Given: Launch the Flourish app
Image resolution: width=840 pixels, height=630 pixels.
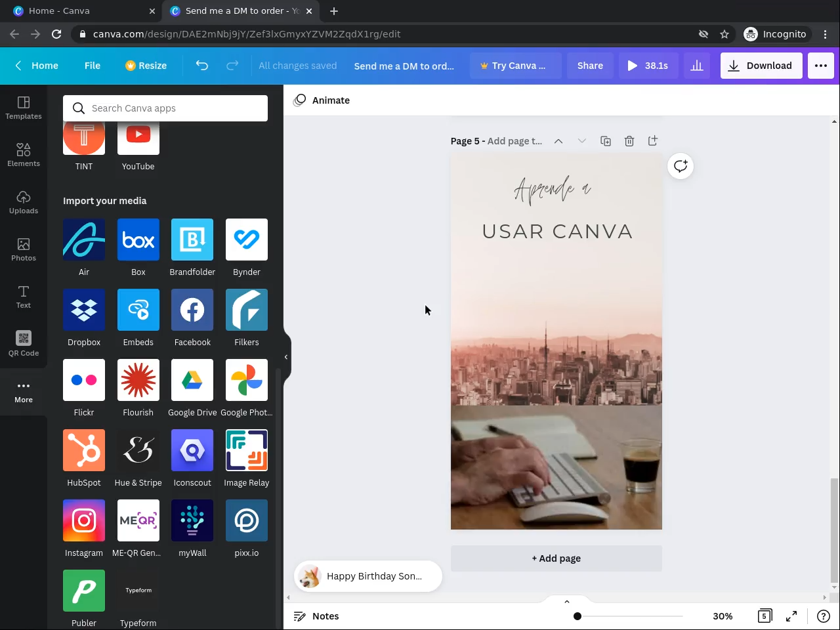Looking at the screenshot, I should tap(138, 380).
